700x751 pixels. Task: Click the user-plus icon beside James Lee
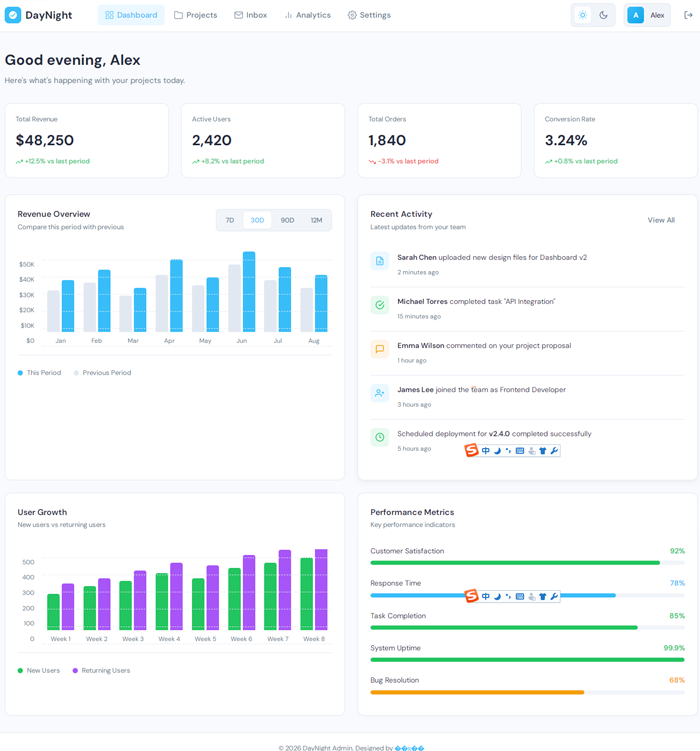pyautogui.click(x=380, y=393)
